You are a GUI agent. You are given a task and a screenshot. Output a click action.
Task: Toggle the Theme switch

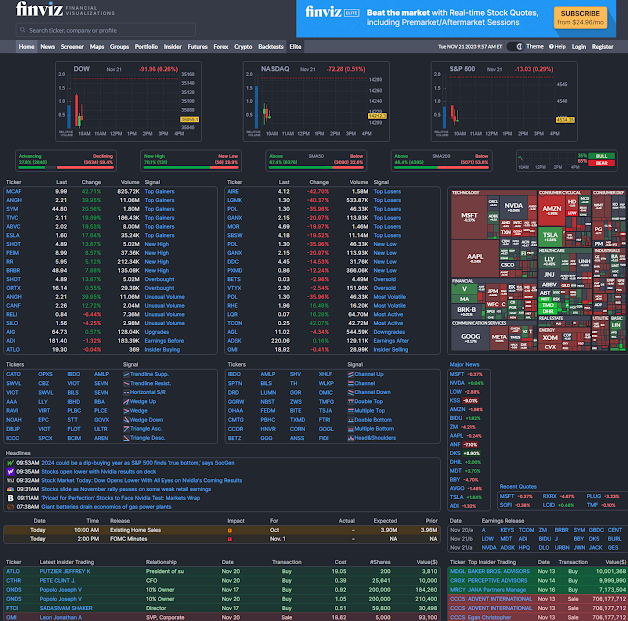pos(515,46)
